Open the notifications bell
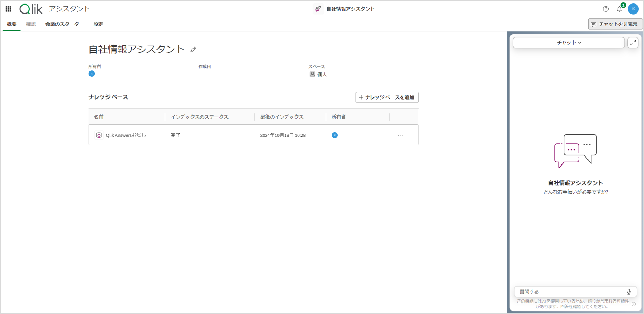The image size is (644, 314). point(619,9)
